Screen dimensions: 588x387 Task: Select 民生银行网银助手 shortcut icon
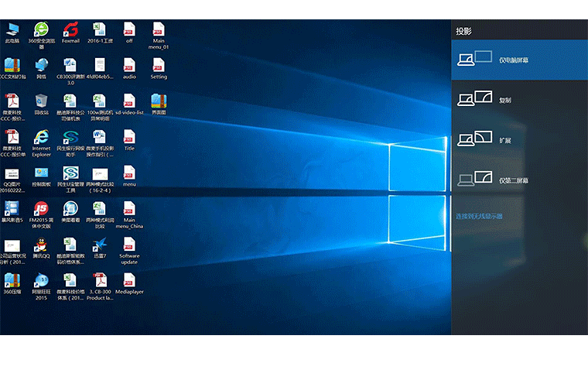[x=70, y=143]
